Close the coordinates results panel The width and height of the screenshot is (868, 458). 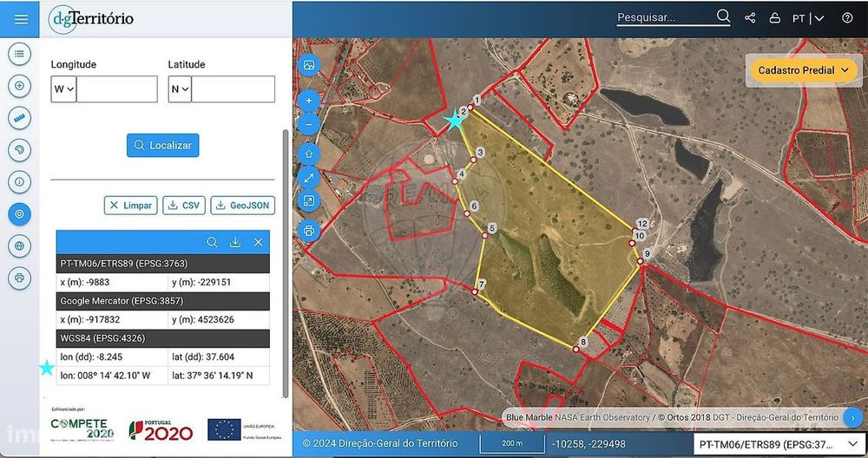pos(258,242)
